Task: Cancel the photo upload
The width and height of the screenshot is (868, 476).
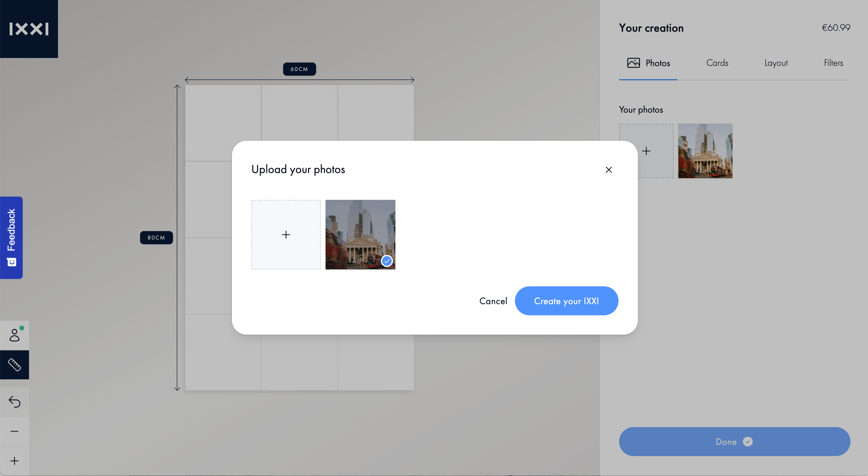Action: [493, 301]
